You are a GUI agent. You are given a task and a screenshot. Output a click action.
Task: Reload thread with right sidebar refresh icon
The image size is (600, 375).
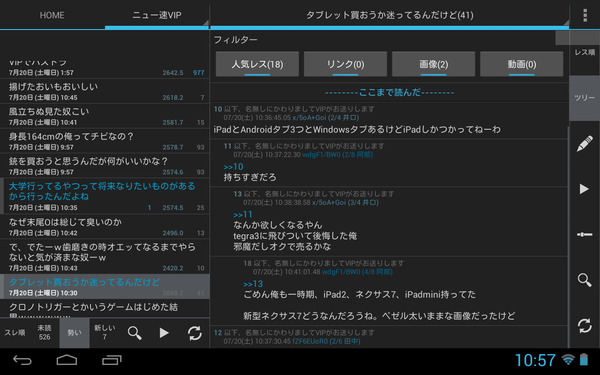(584, 326)
